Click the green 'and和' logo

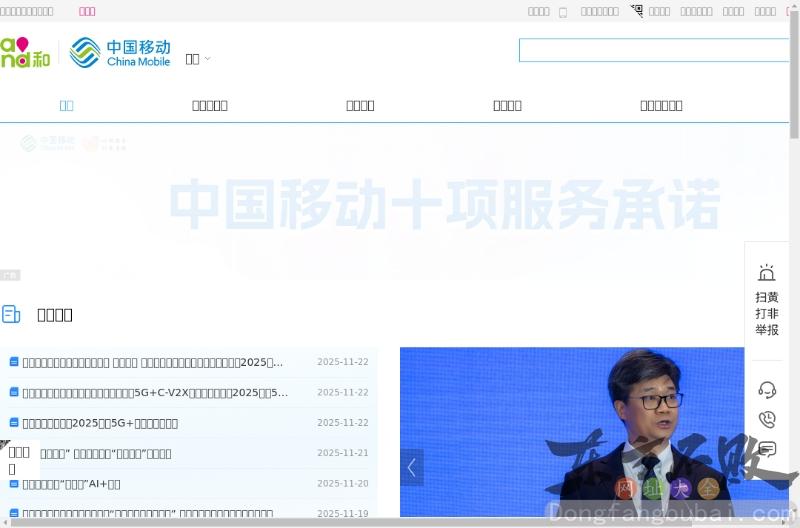click(x=25, y=53)
